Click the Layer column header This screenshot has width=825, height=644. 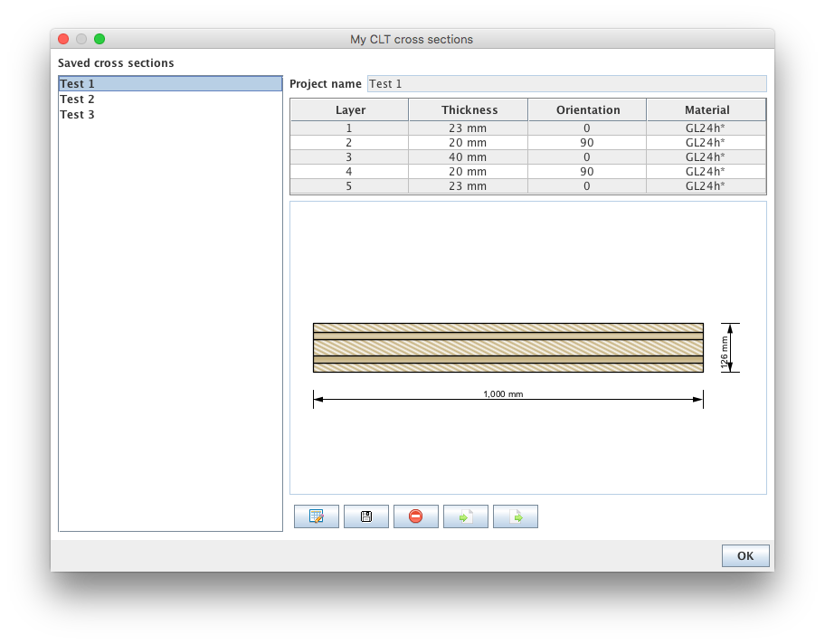[x=350, y=110]
